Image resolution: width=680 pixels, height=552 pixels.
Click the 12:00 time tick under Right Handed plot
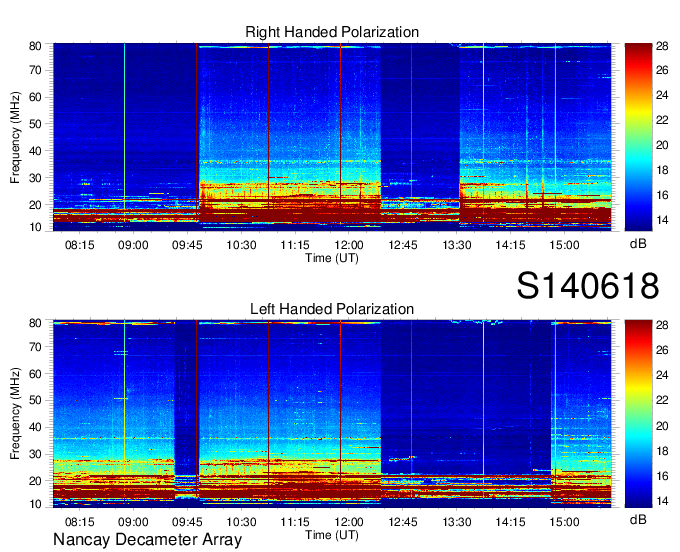[x=349, y=245]
